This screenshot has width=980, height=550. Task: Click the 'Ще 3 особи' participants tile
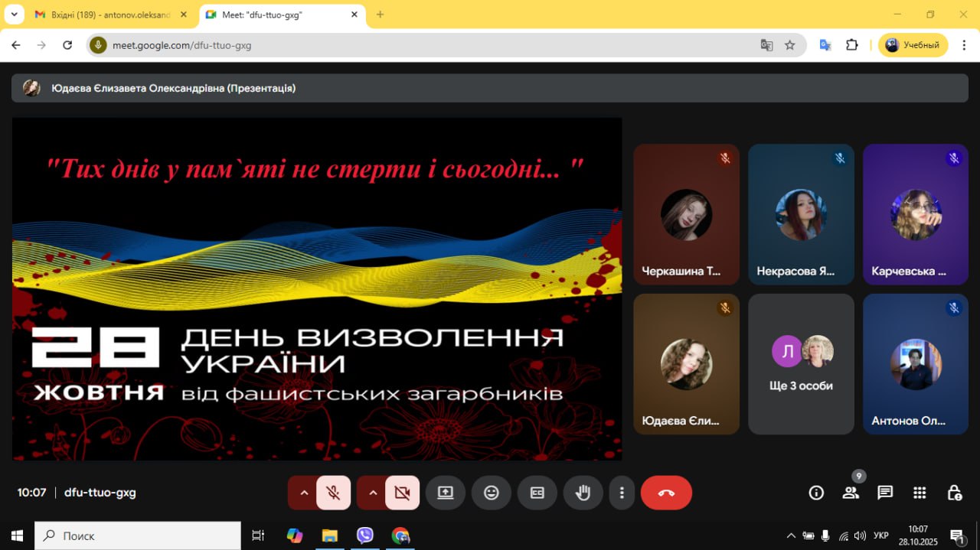click(x=801, y=364)
